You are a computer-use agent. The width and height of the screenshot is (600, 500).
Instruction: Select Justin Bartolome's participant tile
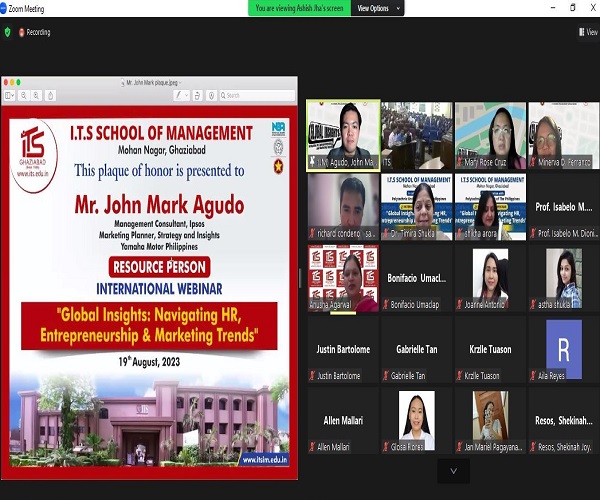click(343, 349)
